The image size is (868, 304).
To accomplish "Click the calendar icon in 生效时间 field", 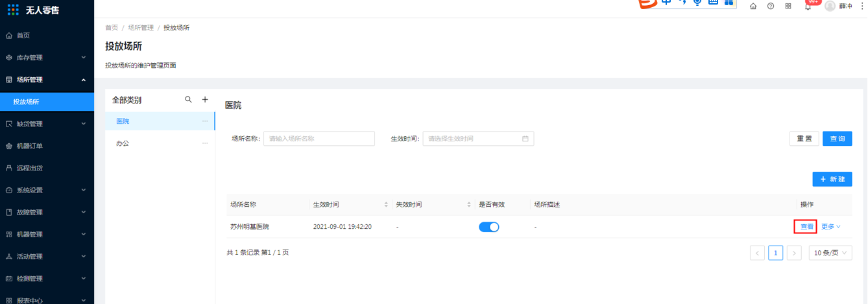I will pyautogui.click(x=525, y=139).
